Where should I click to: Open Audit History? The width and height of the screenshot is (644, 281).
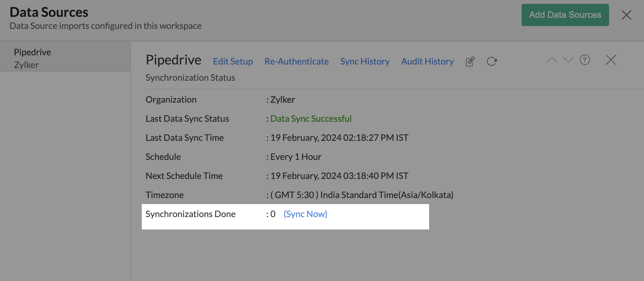428,61
